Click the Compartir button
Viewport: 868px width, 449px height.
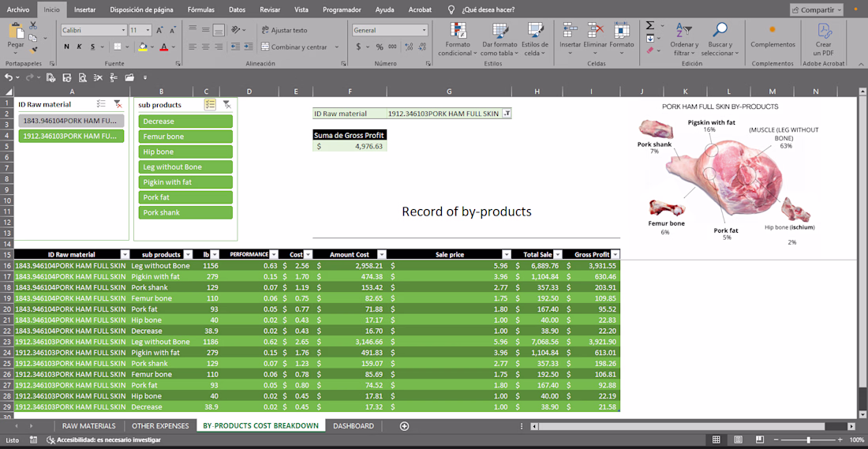click(816, 9)
